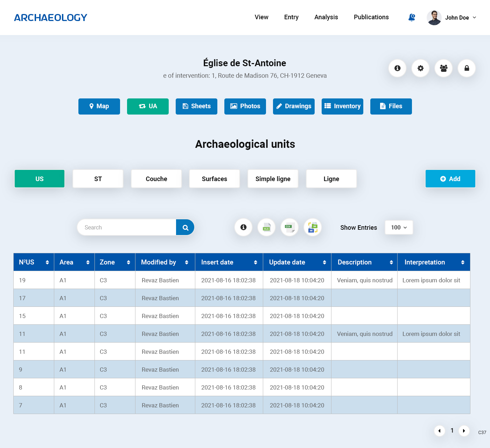Open the Publications menu
The image size is (490, 448).
[x=371, y=17]
